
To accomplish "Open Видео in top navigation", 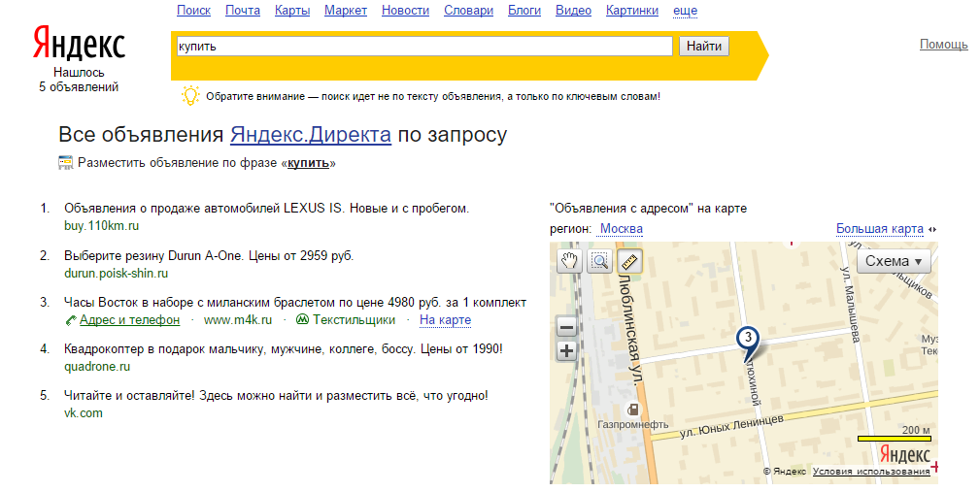I will pos(573,11).
